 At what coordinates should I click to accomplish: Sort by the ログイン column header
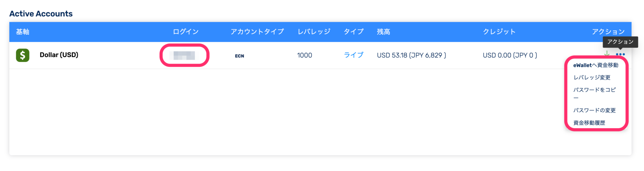click(x=185, y=32)
